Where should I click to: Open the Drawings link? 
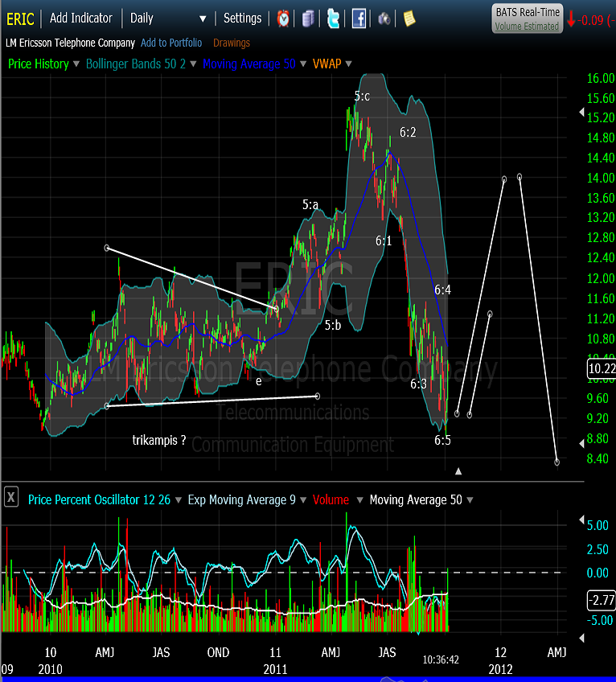click(232, 43)
